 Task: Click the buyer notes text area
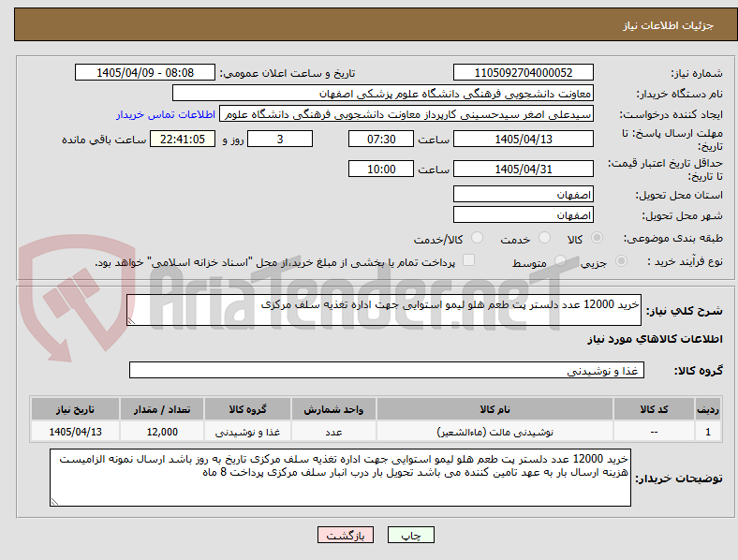tap(340, 478)
